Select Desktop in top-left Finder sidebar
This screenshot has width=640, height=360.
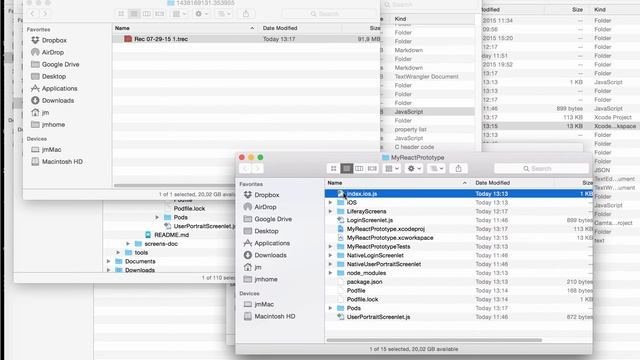click(x=49, y=76)
